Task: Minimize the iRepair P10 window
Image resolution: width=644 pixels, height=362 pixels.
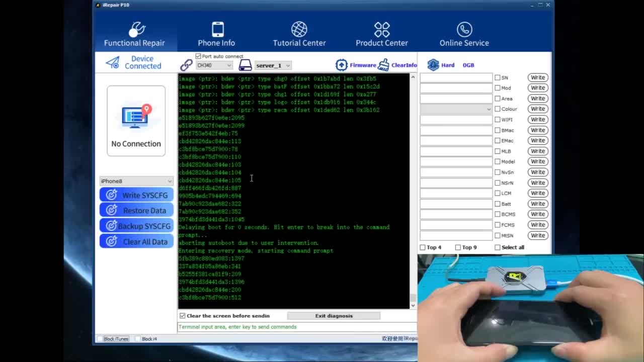Action: click(532, 5)
